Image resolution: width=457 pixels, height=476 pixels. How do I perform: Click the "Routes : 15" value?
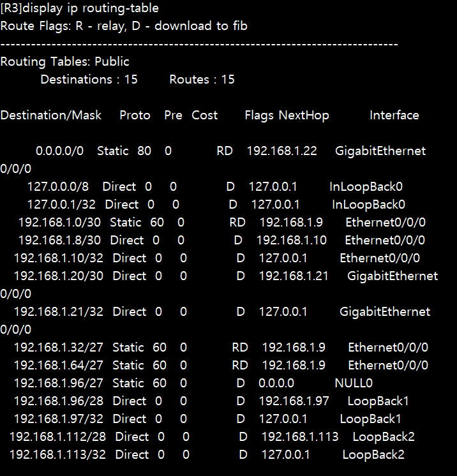pos(202,80)
